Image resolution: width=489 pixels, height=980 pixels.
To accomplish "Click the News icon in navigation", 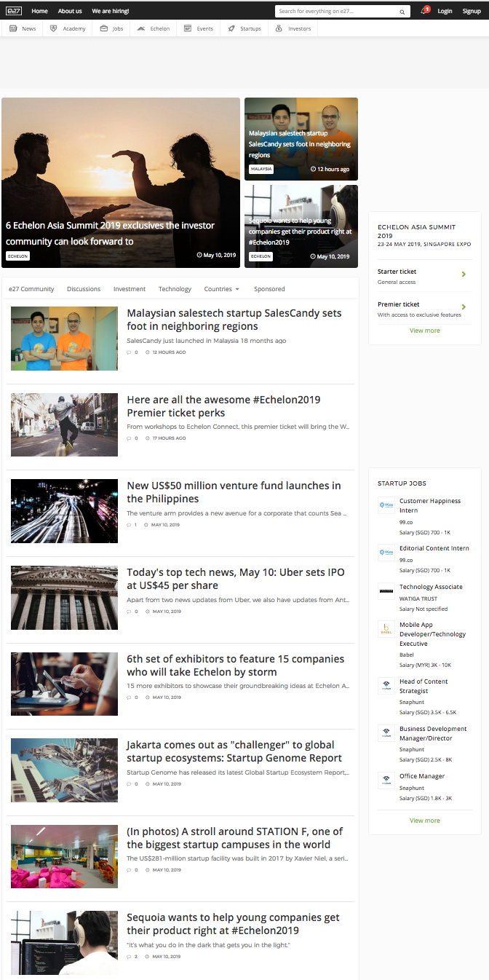I will [x=14, y=28].
